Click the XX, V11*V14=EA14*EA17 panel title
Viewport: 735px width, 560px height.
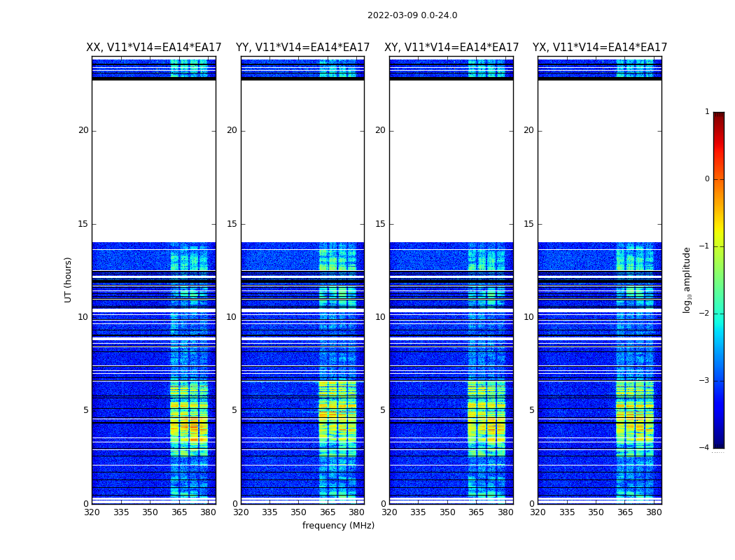[x=154, y=48]
